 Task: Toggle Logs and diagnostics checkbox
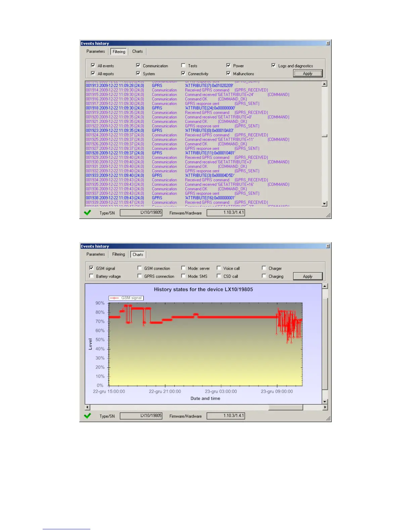[274, 65]
